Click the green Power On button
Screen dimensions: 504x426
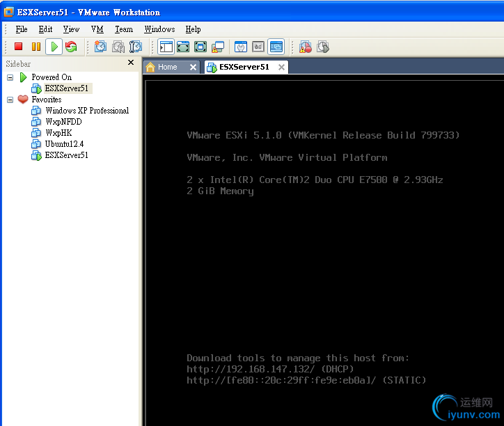54,47
